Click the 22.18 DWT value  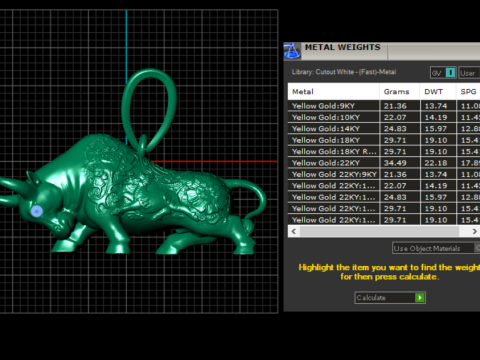pos(436,163)
